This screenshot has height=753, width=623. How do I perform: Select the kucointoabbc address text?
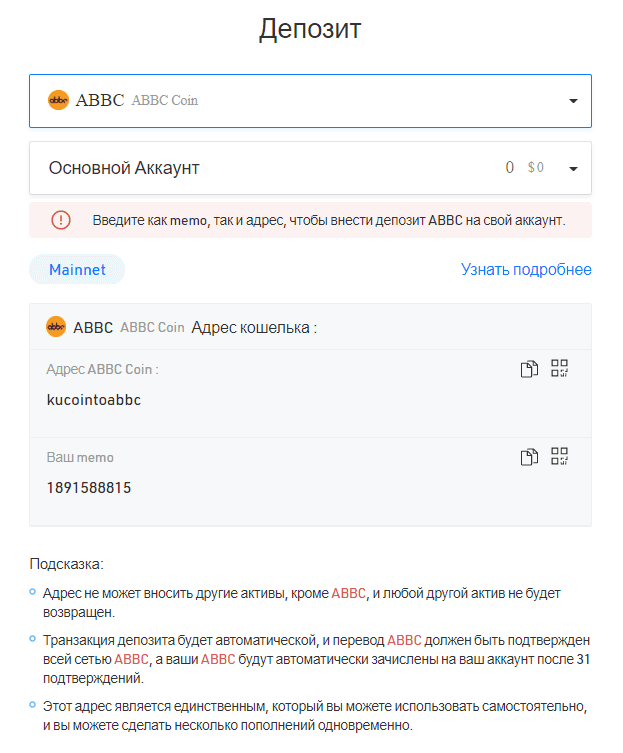(x=94, y=400)
